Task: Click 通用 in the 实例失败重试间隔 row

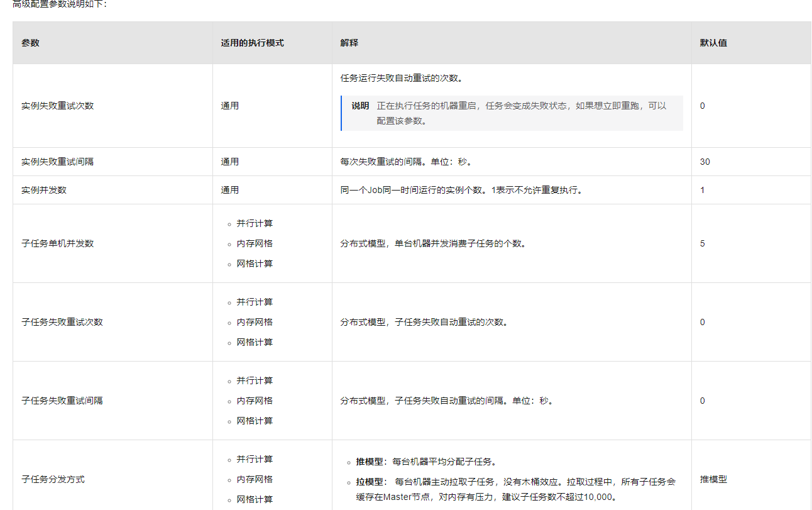Action: (230, 162)
